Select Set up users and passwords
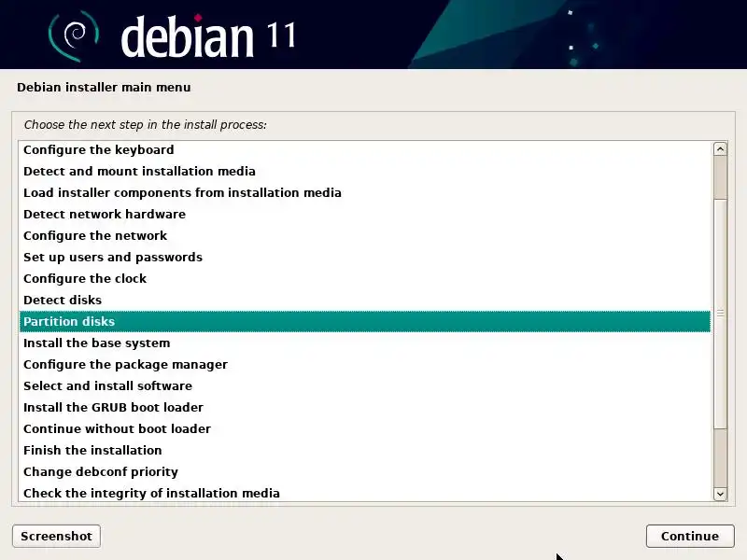 [x=365, y=257]
